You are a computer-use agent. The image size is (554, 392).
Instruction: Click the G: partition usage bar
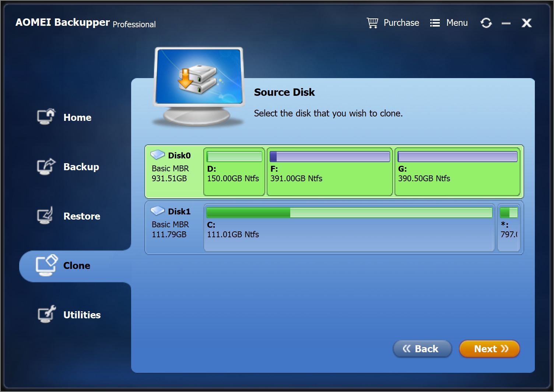tap(457, 157)
